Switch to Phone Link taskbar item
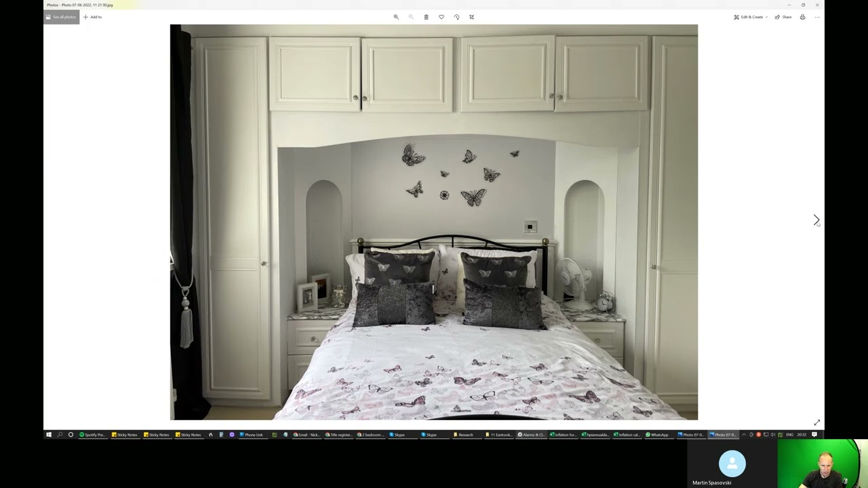The height and width of the screenshot is (488, 868). pyautogui.click(x=251, y=434)
